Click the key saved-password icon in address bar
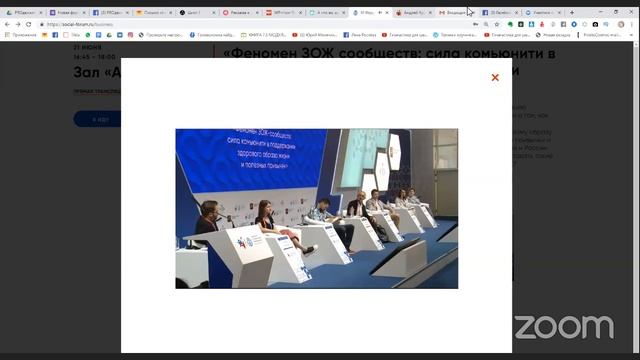The width and height of the screenshot is (640, 360). 476,24
